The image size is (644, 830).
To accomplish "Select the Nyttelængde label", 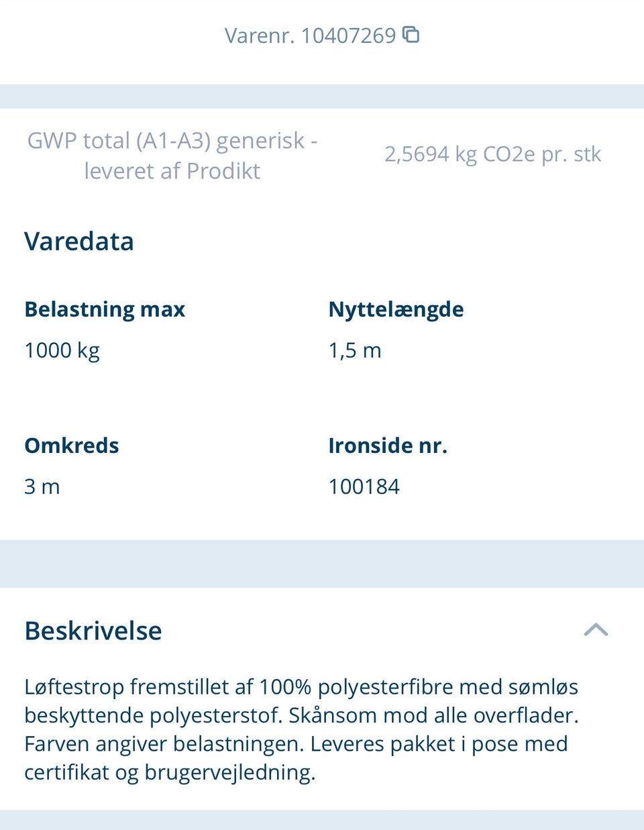I will click(x=396, y=309).
